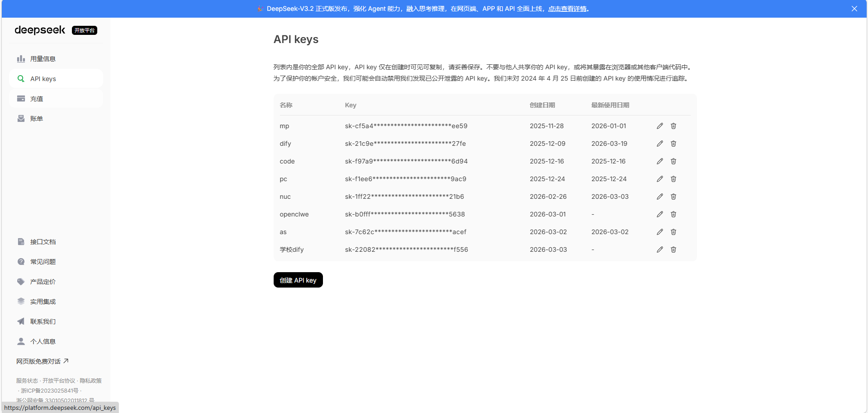Click the pencil icon for the nuc key
This screenshot has width=868, height=413.
tap(659, 197)
